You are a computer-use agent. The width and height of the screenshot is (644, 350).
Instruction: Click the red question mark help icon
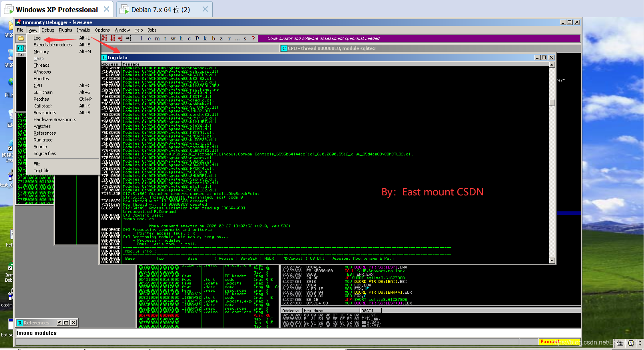click(253, 38)
